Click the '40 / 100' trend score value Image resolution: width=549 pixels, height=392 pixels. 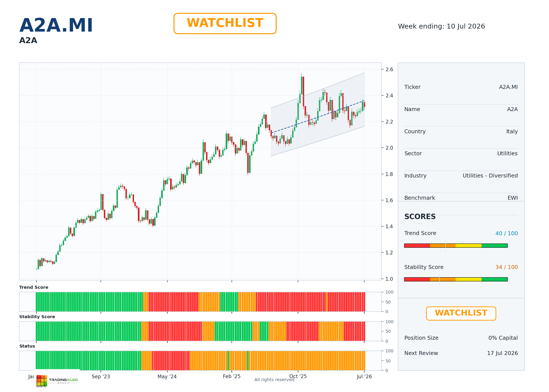pos(507,233)
